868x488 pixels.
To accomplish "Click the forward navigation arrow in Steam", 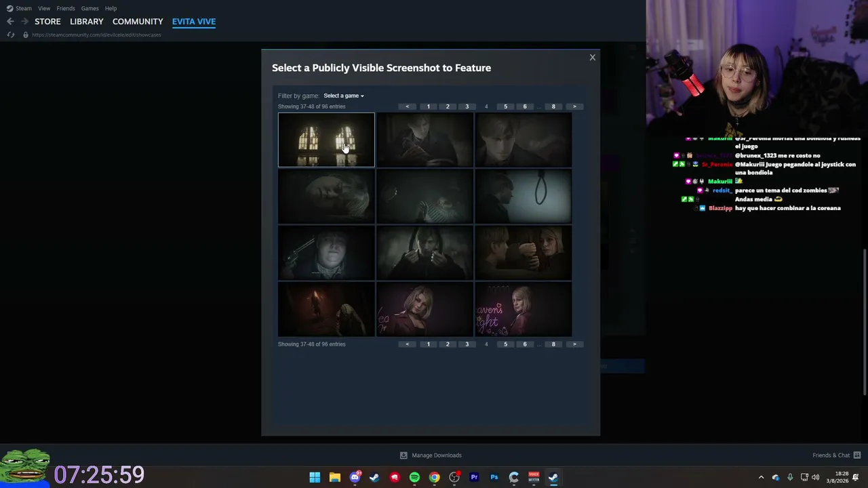I will 24,22.
